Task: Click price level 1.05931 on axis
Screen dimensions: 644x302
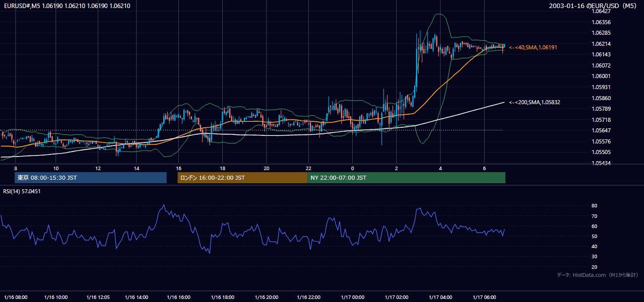Action: (x=602, y=87)
